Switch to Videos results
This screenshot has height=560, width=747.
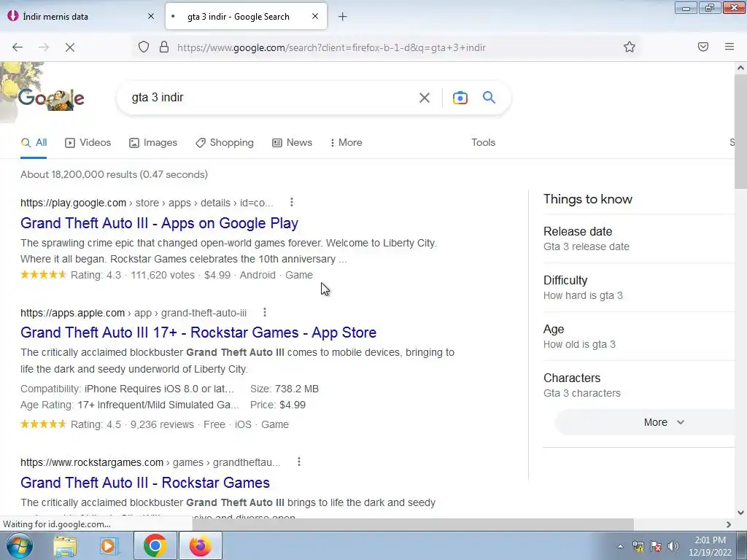[x=88, y=143]
